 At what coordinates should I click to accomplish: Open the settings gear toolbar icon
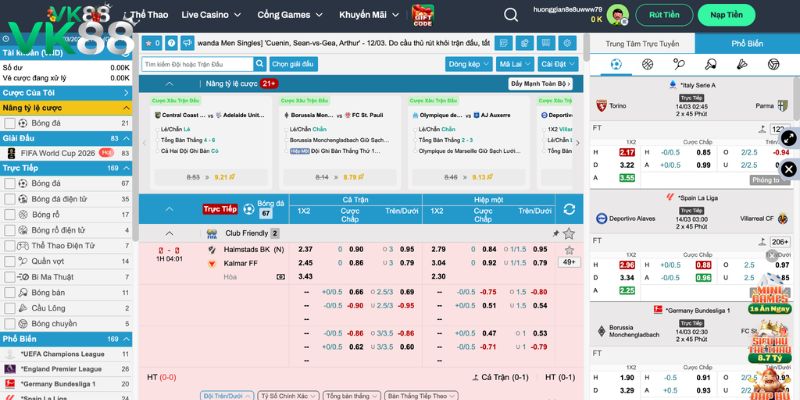[x=567, y=43]
